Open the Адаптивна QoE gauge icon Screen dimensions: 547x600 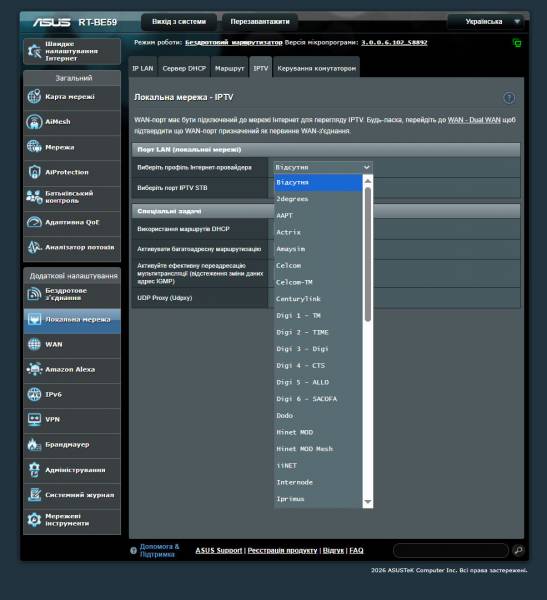(x=34, y=222)
